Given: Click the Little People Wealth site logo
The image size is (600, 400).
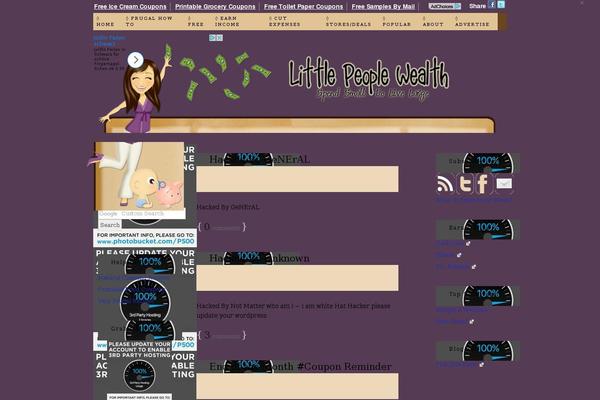Looking at the screenshot, I should (x=368, y=80).
